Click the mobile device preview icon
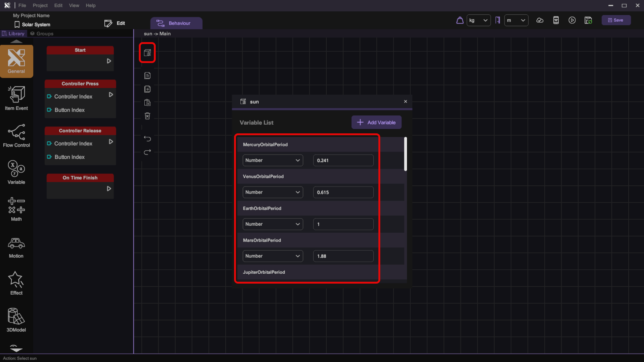Image resolution: width=644 pixels, height=362 pixels. click(x=556, y=21)
